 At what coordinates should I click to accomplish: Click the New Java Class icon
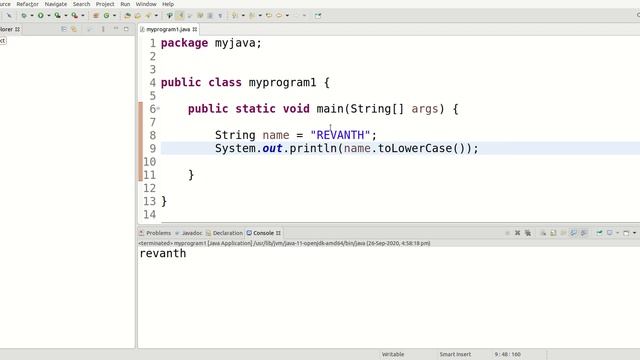(x=107, y=16)
